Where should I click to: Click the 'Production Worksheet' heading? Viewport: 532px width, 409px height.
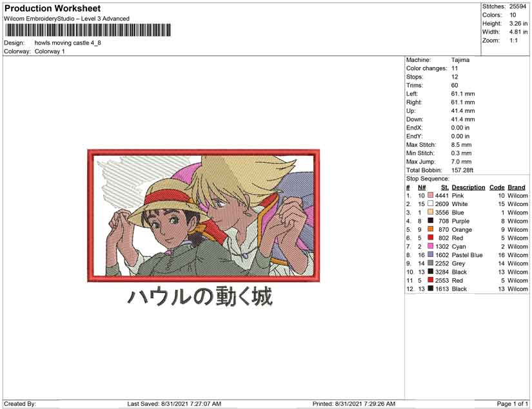(53, 8)
